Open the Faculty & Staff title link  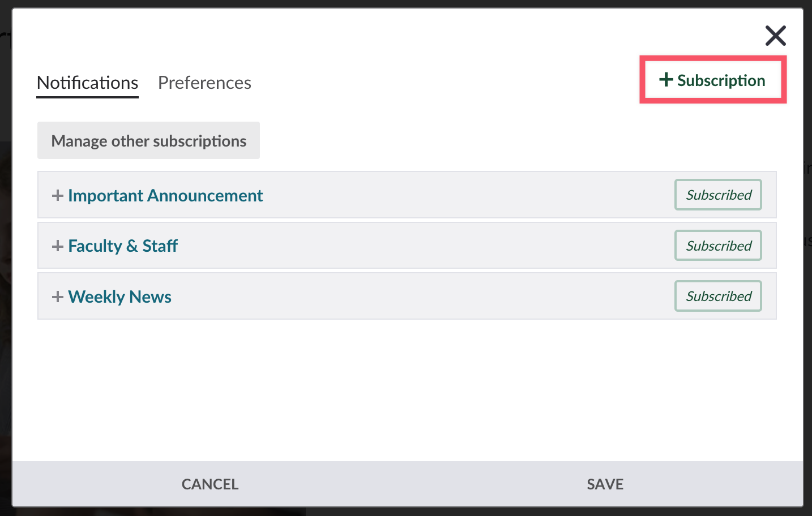click(x=123, y=246)
